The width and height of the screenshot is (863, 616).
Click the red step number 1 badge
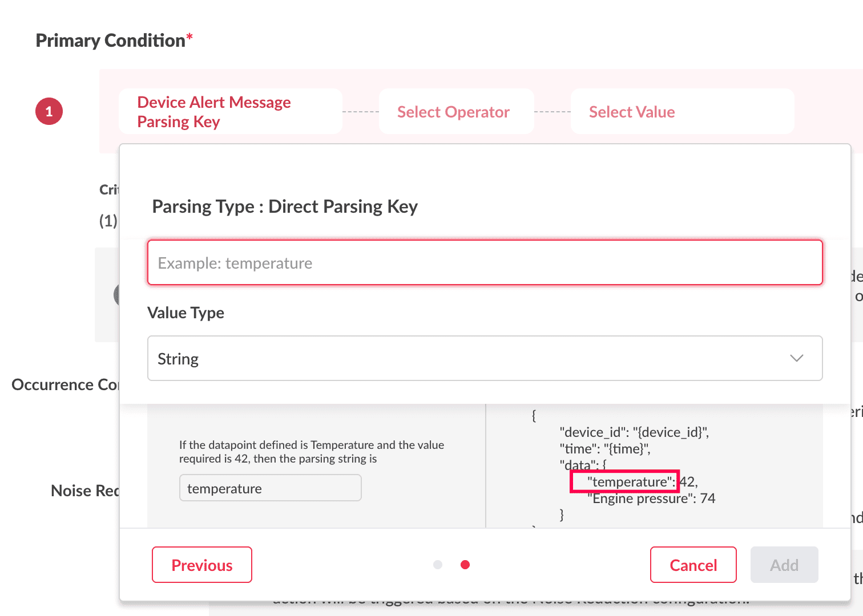[x=49, y=111]
